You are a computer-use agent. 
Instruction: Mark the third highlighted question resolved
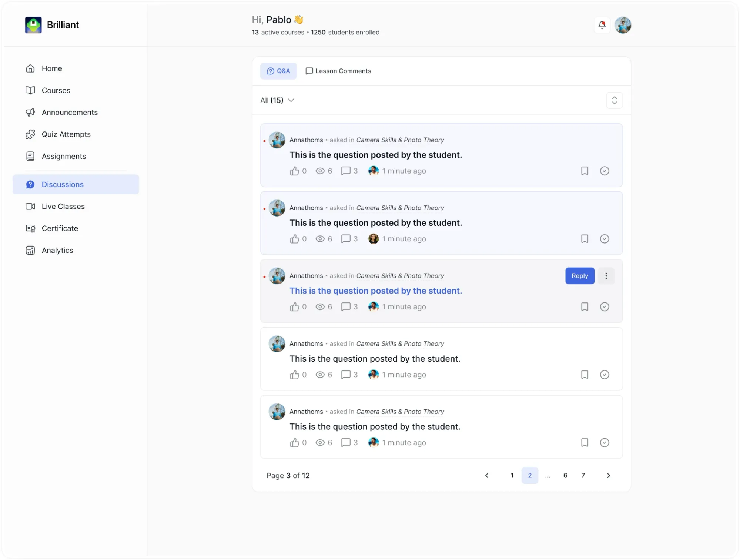pos(605,306)
